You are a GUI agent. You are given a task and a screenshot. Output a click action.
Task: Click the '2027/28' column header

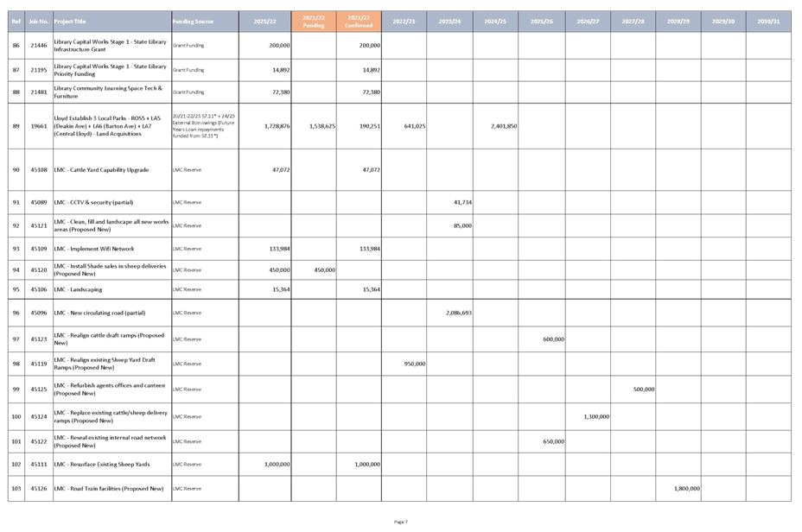point(633,22)
